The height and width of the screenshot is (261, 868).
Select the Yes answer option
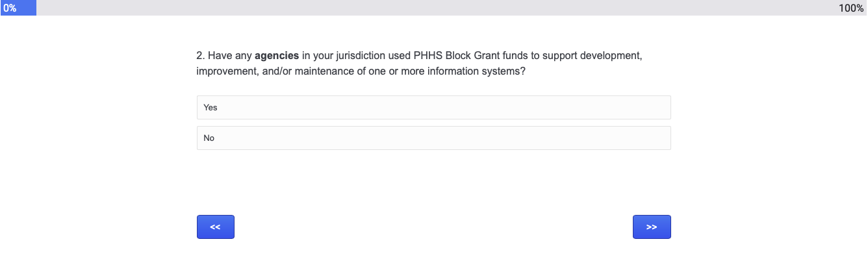pos(433,108)
